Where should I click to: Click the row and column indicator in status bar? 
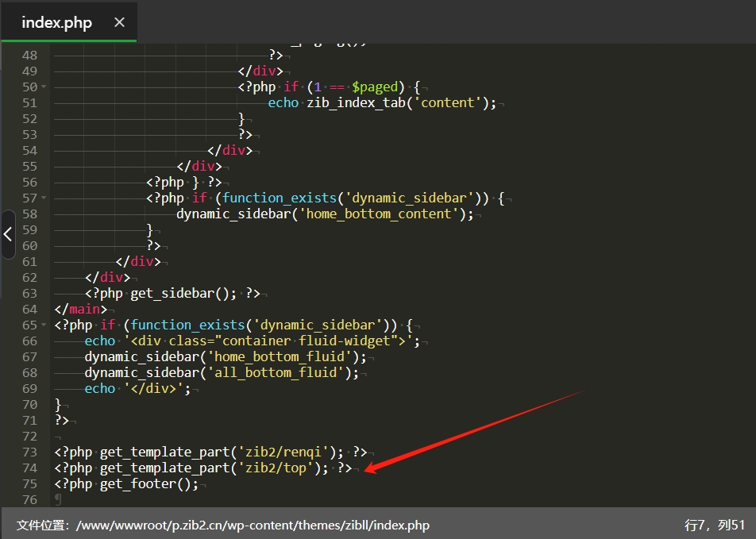pos(714,525)
